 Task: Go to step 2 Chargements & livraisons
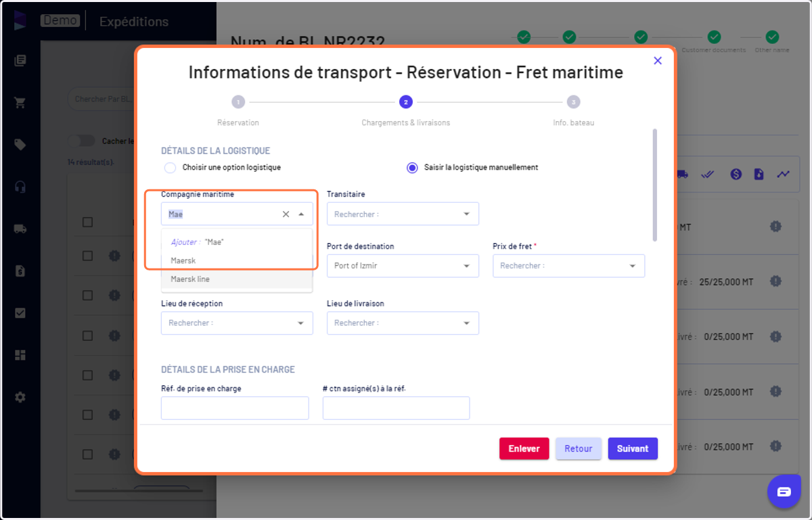(x=405, y=102)
